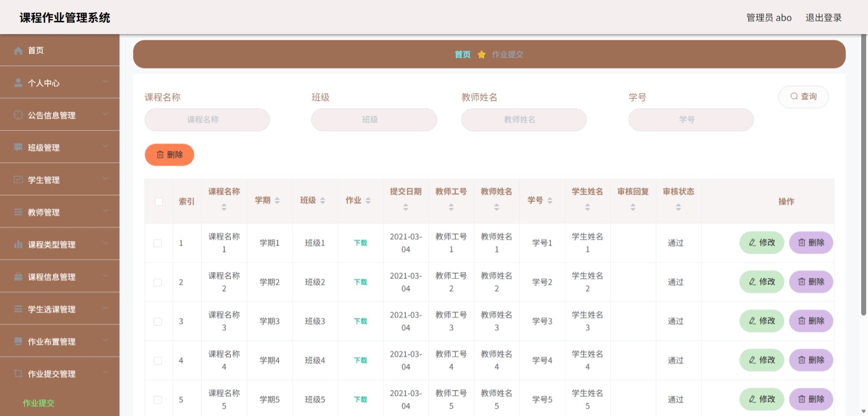
Task: Click the trash icon in the orange 删除 button
Action: (160, 155)
